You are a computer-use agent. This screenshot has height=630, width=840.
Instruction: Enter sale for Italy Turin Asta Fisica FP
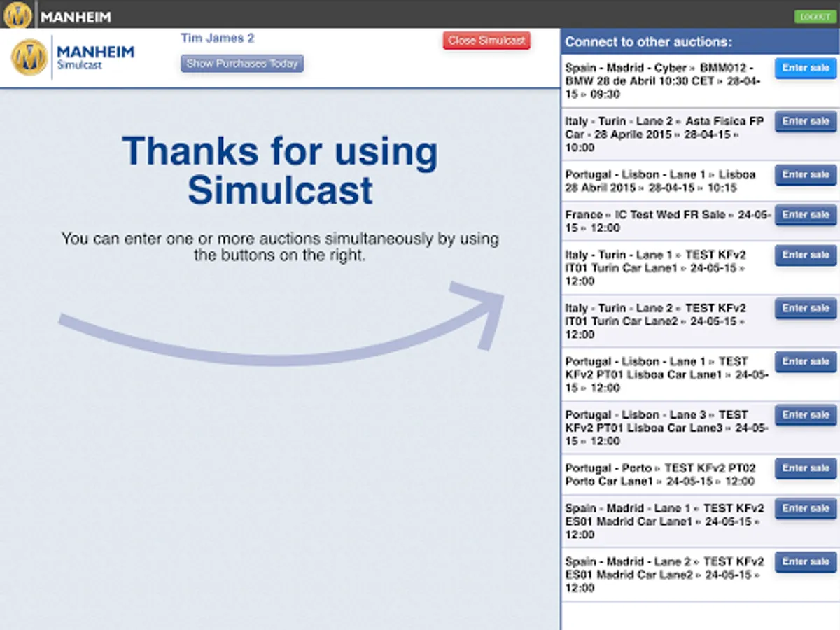[x=806, y=121]
